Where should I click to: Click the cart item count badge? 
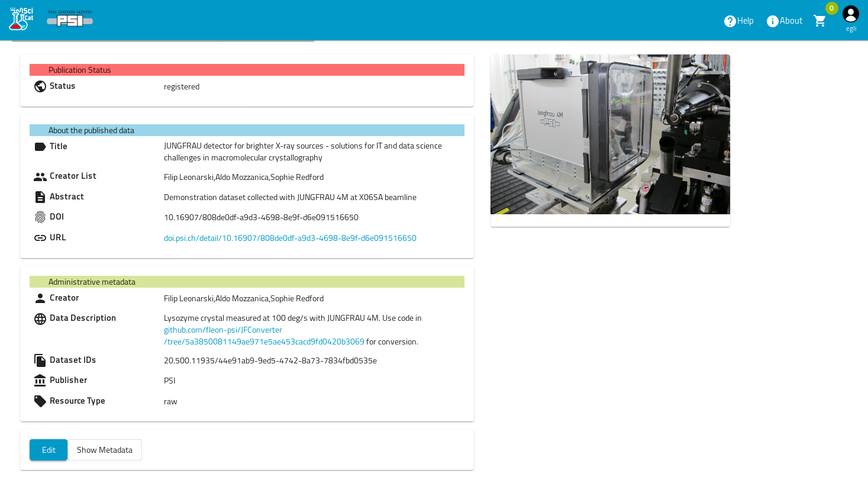(x=831, y=8)
